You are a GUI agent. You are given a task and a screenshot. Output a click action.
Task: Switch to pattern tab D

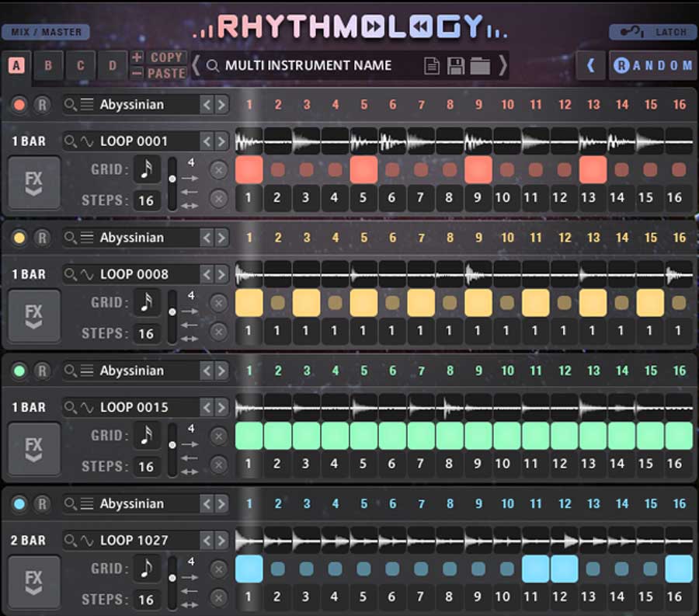pos(113,65)
